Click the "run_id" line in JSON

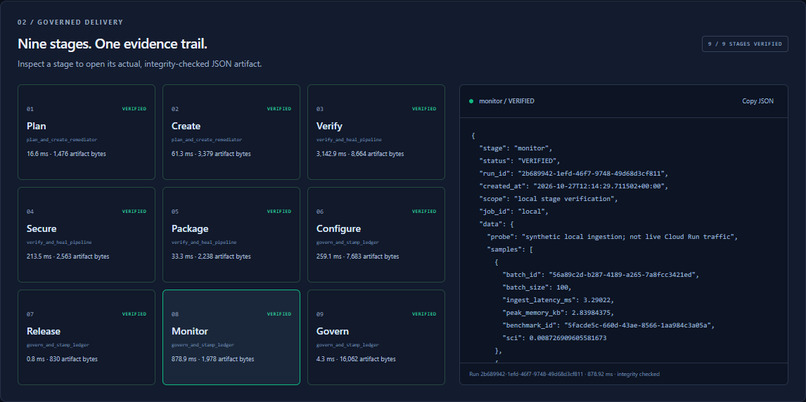(574, 173)
